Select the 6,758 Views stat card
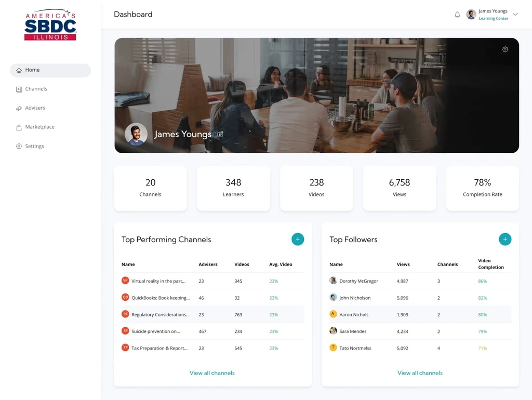 [399, 188]
